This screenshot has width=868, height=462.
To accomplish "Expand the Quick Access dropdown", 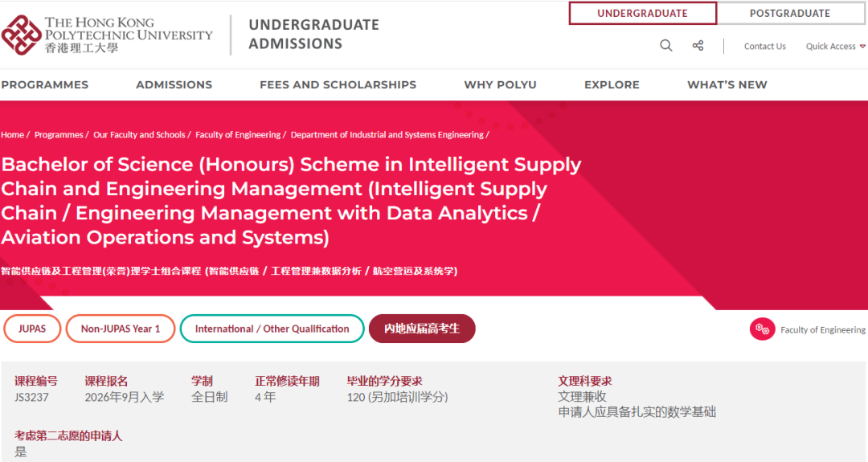I will [x=835, y=47].
